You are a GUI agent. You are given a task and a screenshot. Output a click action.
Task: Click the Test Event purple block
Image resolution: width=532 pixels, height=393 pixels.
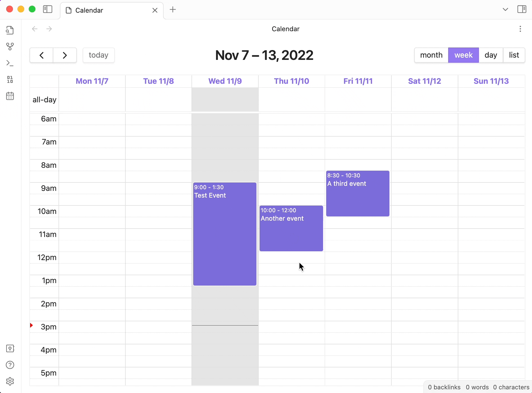click(225, 234)
